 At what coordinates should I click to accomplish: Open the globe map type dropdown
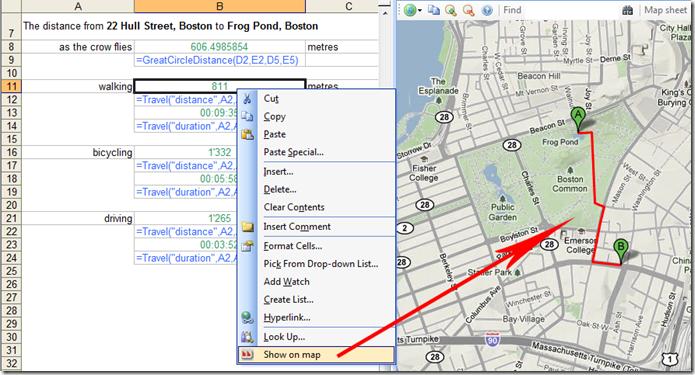click(x=413, y=10)
